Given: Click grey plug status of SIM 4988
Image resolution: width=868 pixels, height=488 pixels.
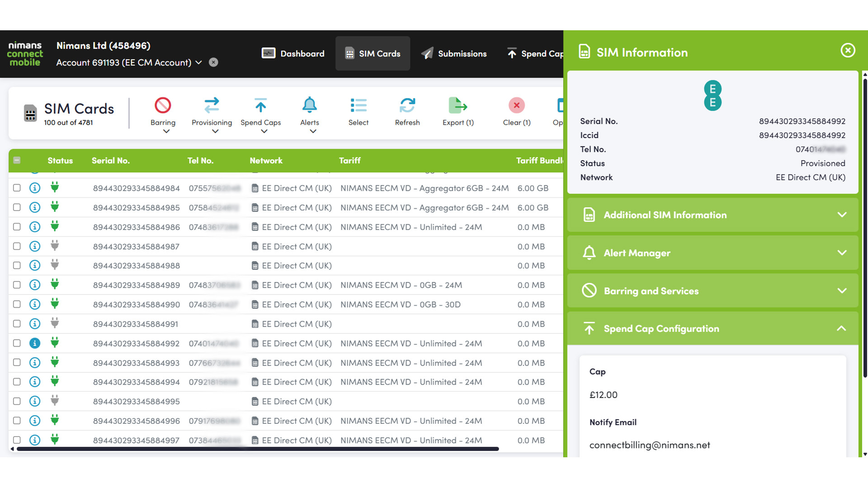Looking at the screenshot, I should pos(55,265).
